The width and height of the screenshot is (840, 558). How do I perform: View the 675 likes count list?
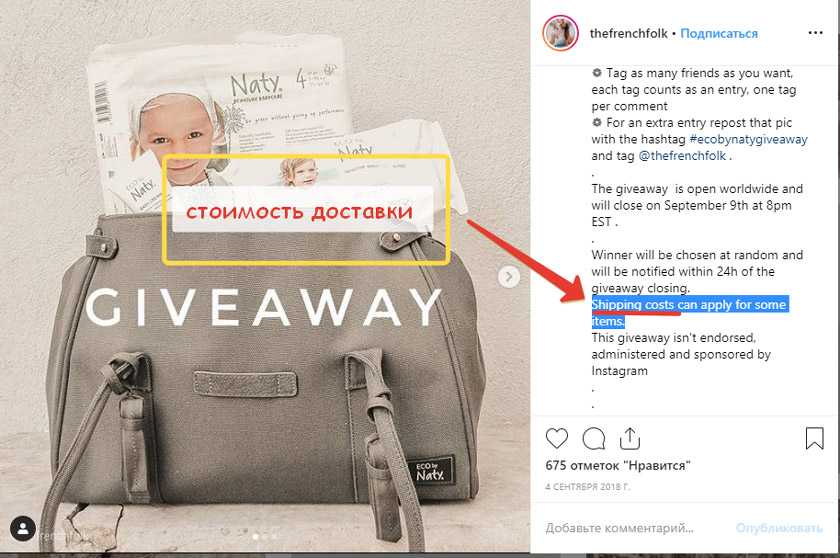(x=618, y=465)
